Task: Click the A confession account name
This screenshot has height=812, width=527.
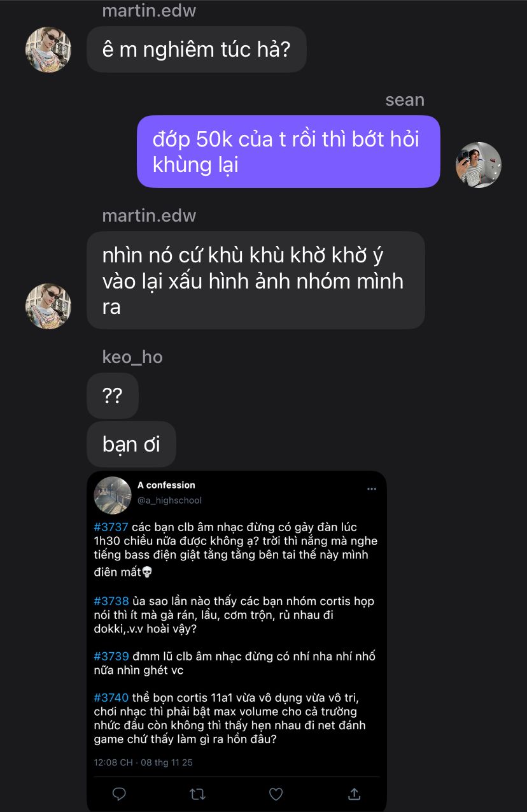Action: (x=166, y=485)
